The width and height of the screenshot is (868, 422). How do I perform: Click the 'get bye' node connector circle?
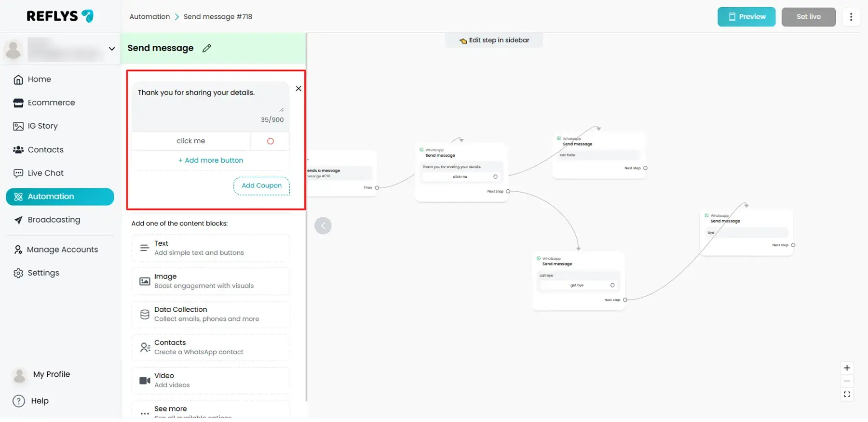(612, 285)
